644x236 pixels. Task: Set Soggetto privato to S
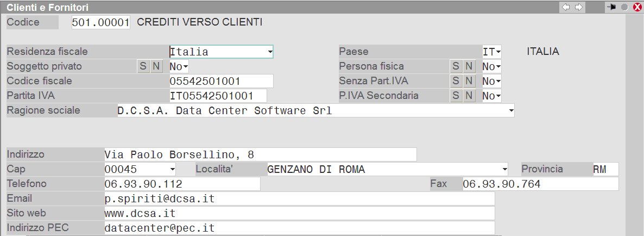[143, 66]
